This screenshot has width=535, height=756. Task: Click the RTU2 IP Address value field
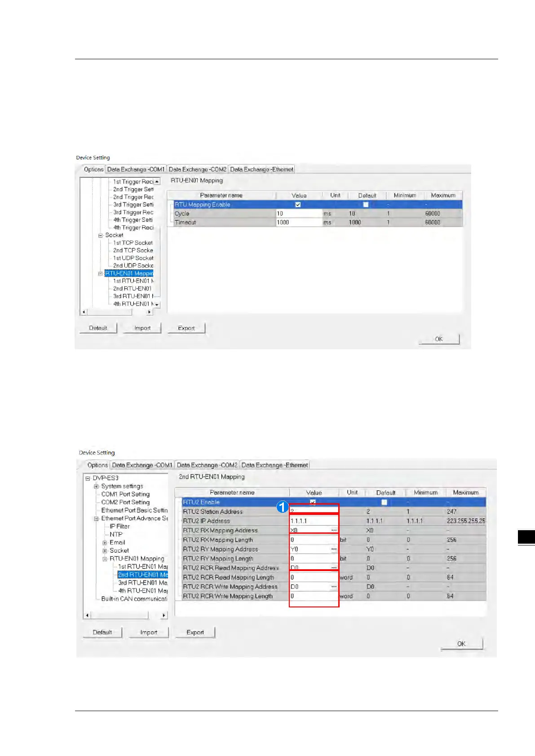click(x=314, y=521)
